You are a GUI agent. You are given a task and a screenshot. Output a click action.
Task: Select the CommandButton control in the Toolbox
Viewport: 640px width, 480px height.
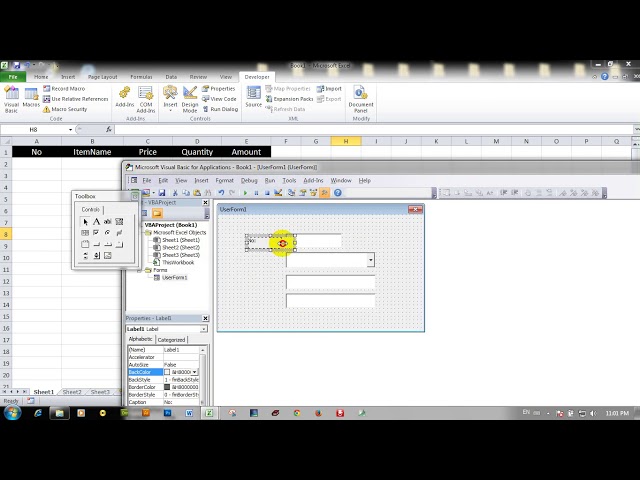point(96,244)
